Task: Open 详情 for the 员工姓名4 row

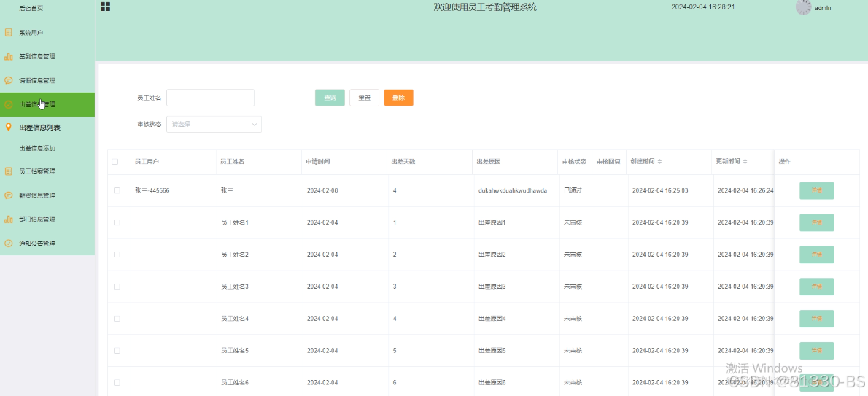Action: (x=816, y=319)
